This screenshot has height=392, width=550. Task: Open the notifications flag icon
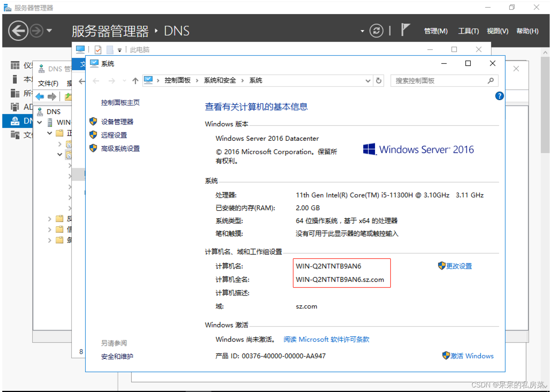coord(405,30)
